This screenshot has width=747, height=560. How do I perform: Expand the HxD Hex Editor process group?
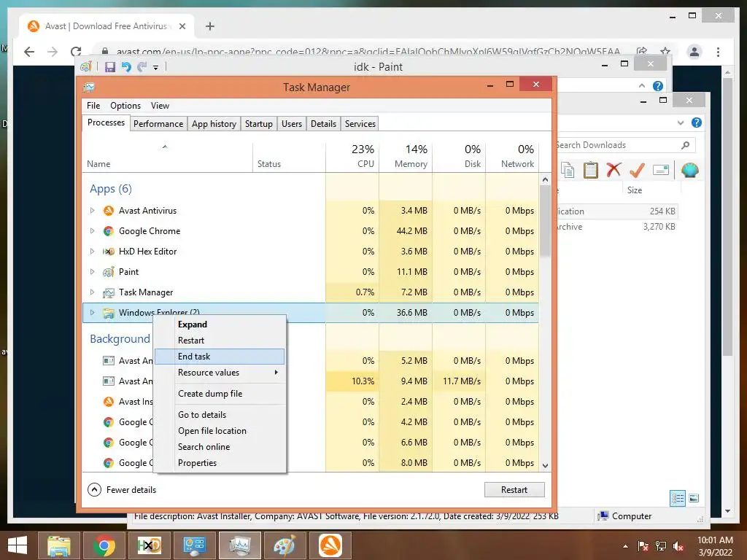coord(93,252)
